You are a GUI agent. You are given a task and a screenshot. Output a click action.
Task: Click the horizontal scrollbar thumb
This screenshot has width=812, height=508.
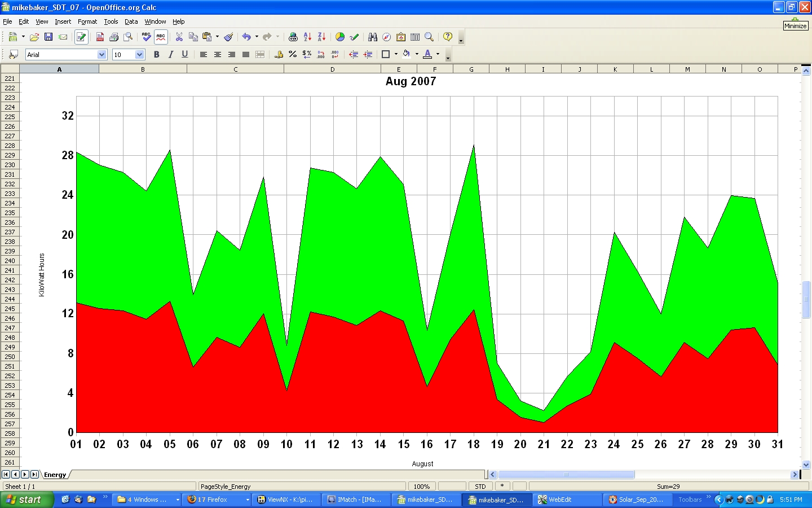tap(566, 475)
